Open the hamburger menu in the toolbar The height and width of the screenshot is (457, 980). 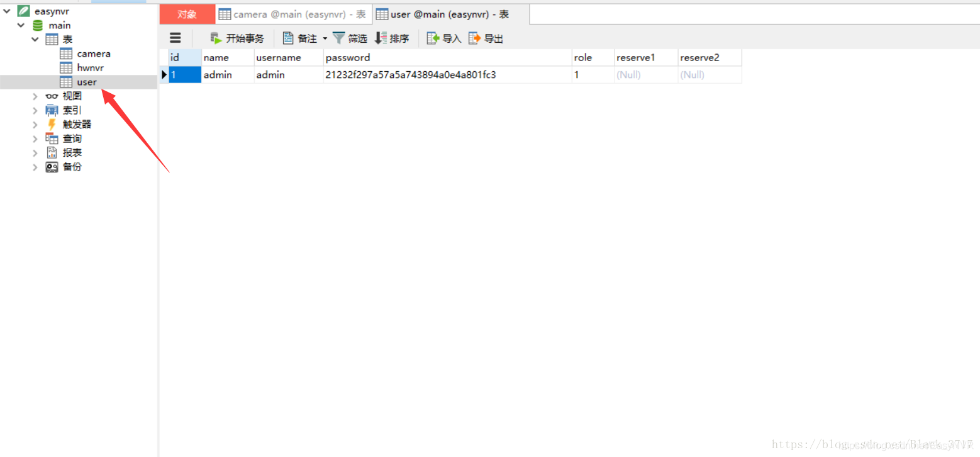(175, 38)
